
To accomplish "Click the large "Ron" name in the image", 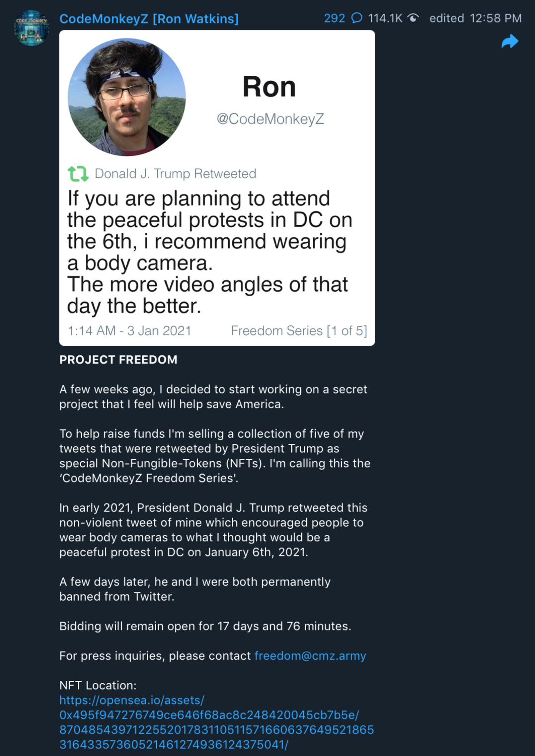I will (269, 87).
